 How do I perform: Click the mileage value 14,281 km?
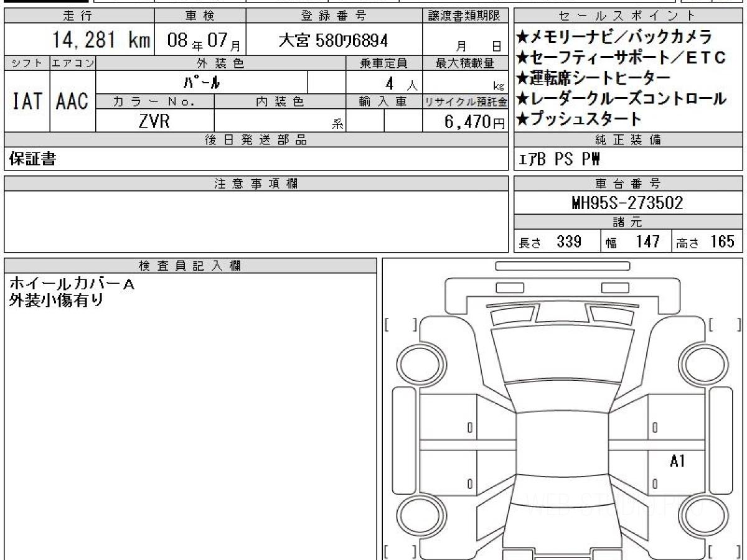(x=101, y=40)
